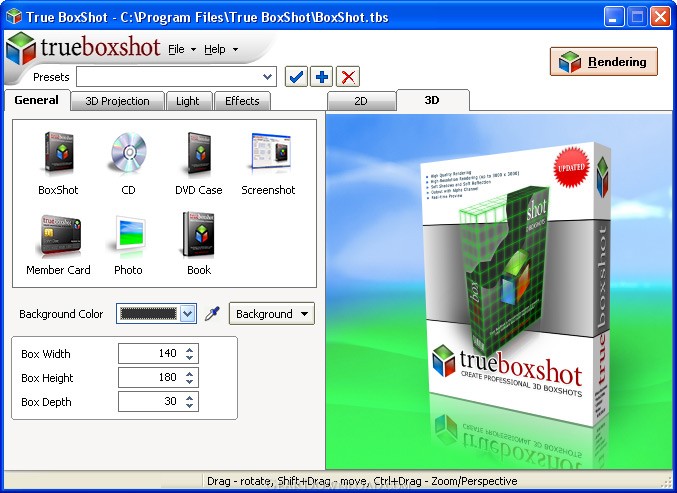The image size is (677, 493).
Task: Apply preset with the blue checkmark icon
Action: point(296,77)
